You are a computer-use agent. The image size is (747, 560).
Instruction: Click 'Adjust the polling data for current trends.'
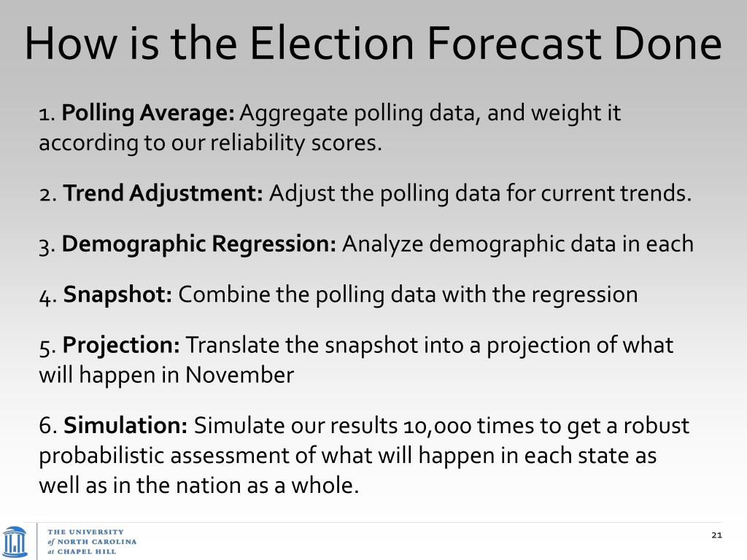pos(480,193)
